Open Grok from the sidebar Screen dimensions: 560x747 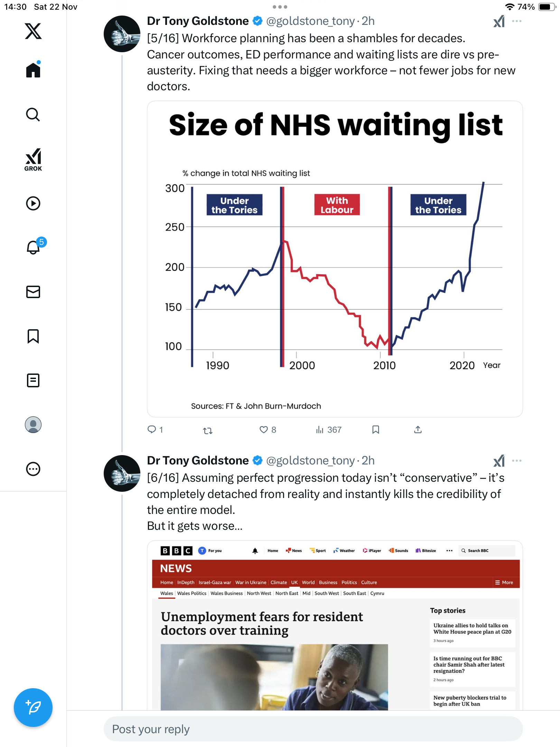click(x=33, y=159)
